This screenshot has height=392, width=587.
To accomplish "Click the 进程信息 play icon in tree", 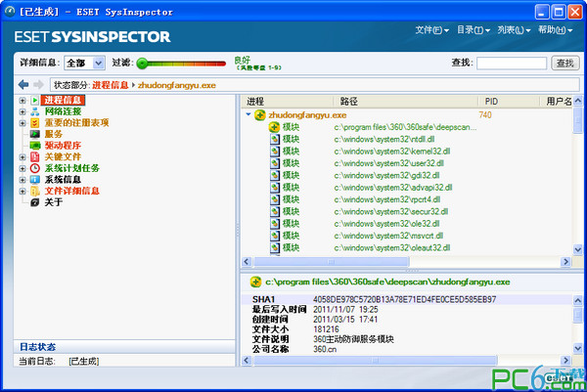I will click(35, 101).
